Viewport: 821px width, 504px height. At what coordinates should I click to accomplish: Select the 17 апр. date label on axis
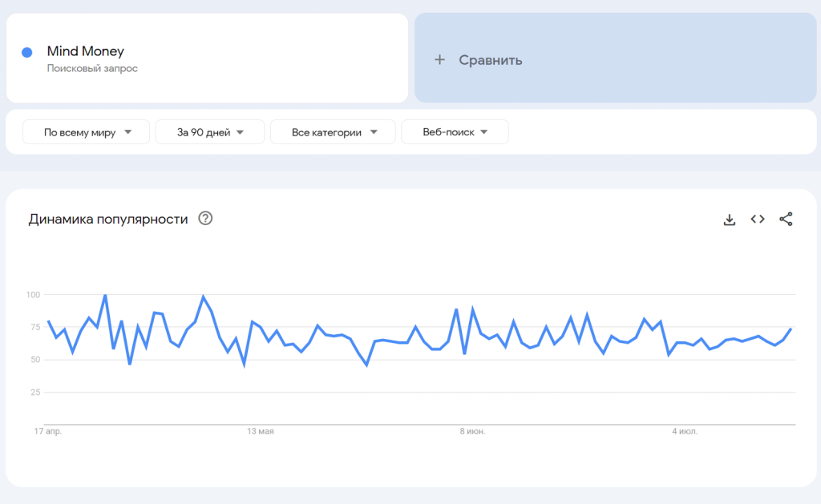tap(47, 432)
